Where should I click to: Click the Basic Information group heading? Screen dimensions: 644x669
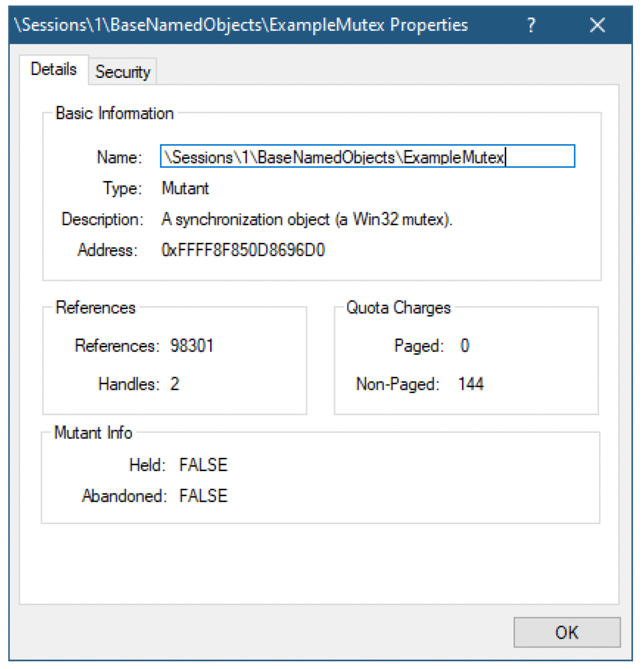(115, 114)
